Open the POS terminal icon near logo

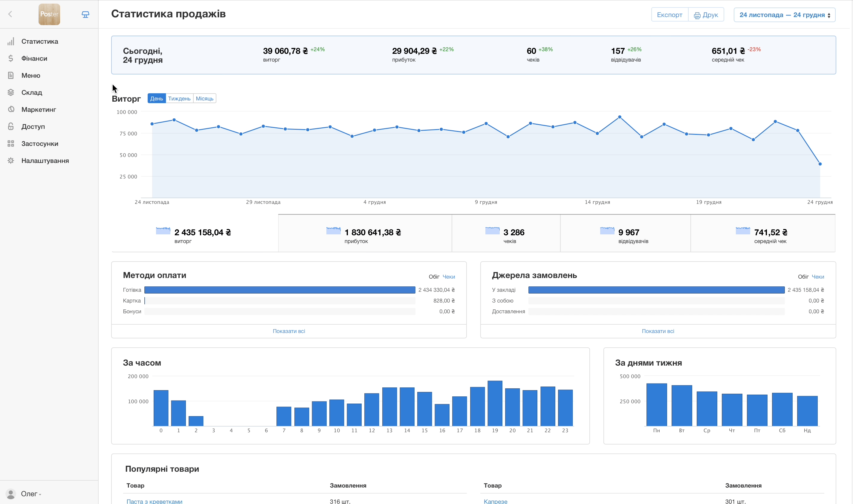click(85, 14)
